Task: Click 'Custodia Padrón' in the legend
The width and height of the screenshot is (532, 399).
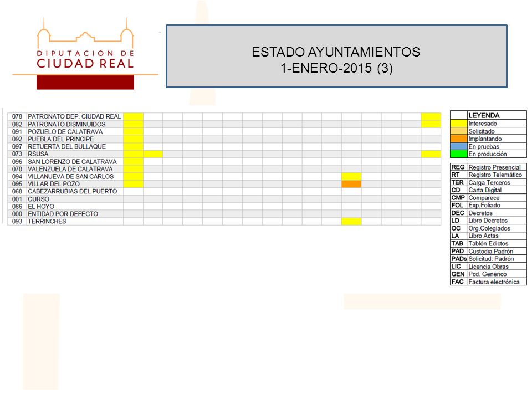Action: 490,252
